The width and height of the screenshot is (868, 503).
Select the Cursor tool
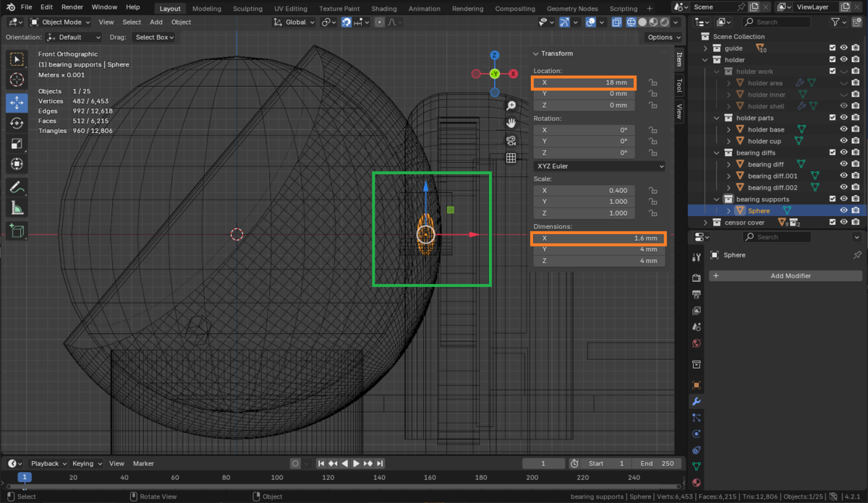[x=17, y=79]
